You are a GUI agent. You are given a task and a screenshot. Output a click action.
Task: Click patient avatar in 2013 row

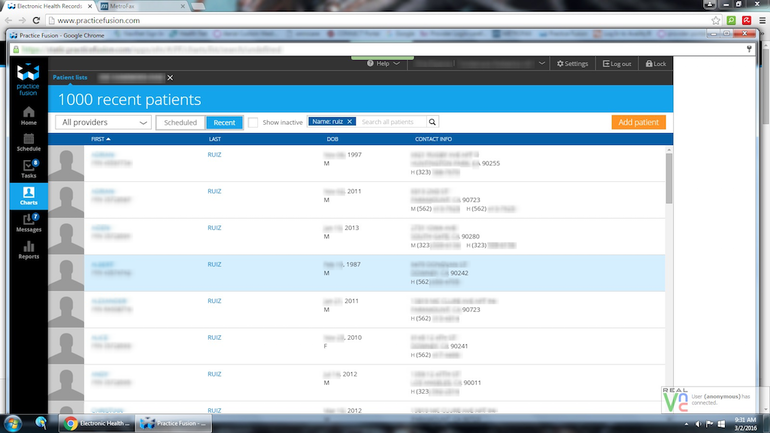(x=66, y=237)
